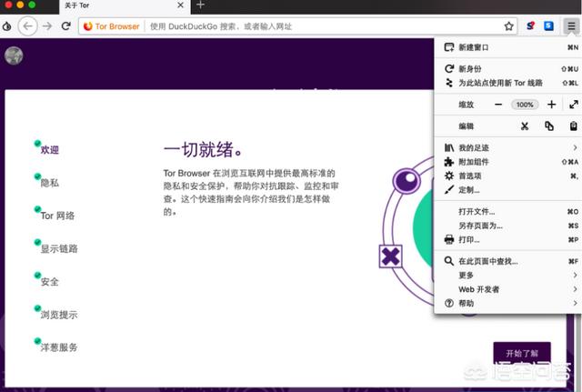Choose 另存页面为... menu item
Screen dimensions: 582x392
507,226
